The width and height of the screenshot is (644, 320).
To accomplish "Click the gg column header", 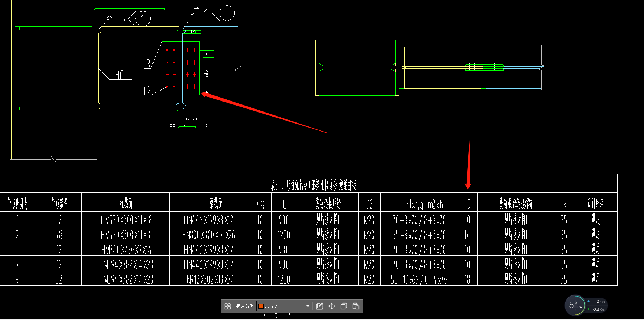I will point(261,205).
